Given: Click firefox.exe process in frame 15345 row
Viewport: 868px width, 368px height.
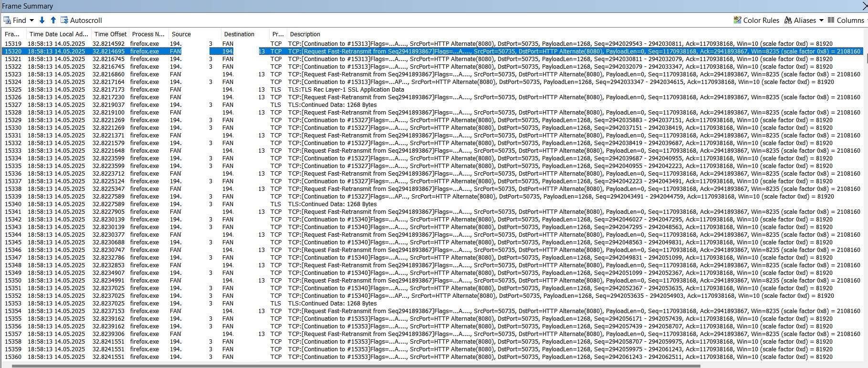Looking at the screenshot, I should click(x=145, y=242).
